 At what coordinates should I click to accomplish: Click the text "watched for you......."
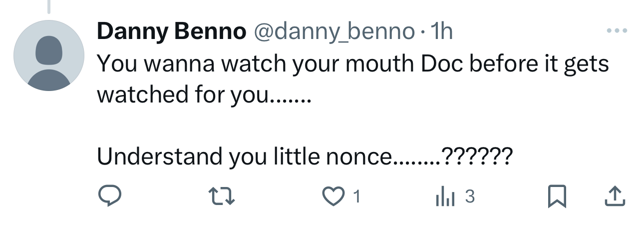click(204, 94)
